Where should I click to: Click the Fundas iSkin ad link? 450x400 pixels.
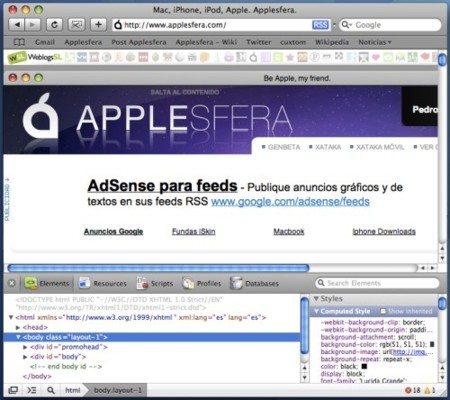pos(194,231)
